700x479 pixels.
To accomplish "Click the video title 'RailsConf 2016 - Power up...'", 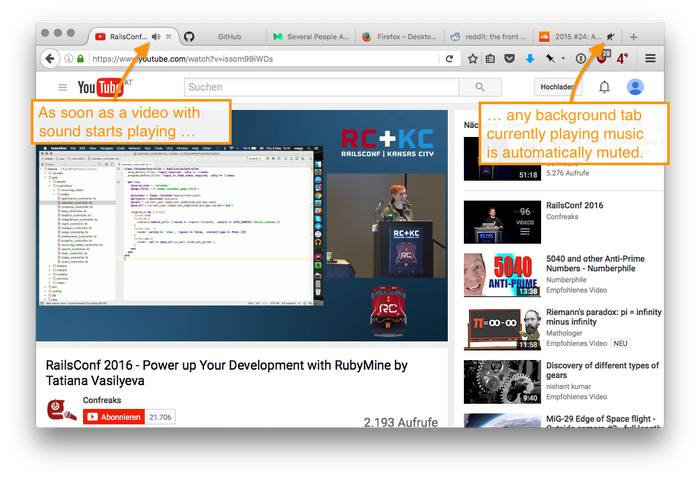I will tap(226, 373).
